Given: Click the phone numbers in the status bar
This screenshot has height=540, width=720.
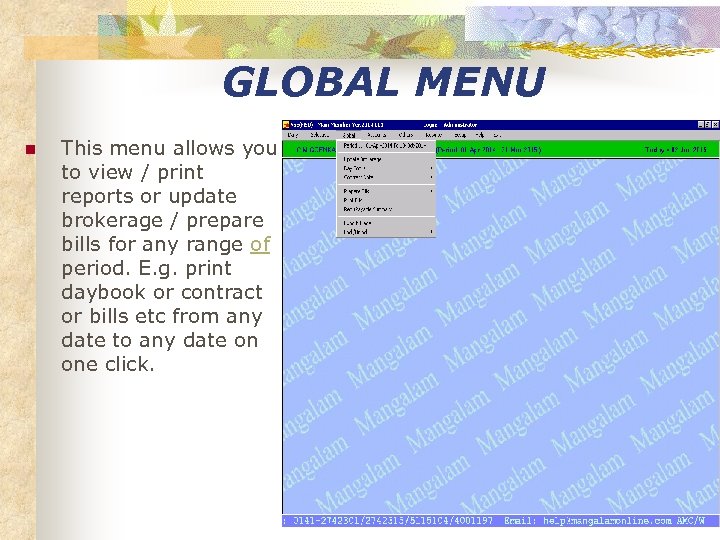Looking at the screenshot, I should tap(393, 521).
